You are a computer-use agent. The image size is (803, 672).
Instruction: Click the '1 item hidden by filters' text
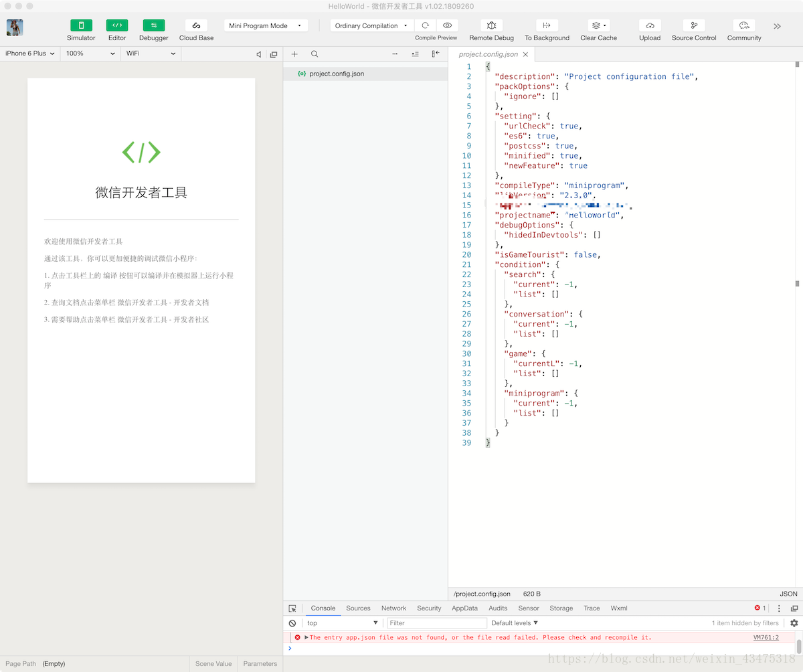(x=745, y=623)
